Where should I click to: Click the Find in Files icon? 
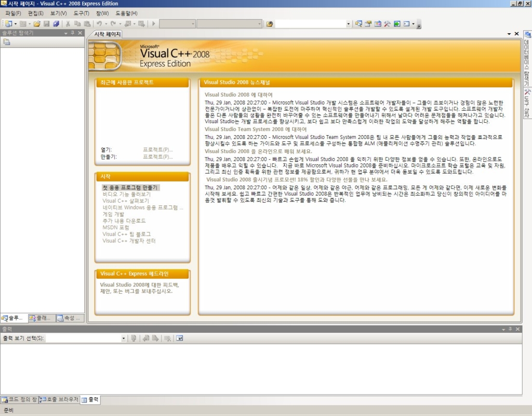point(270,24)
